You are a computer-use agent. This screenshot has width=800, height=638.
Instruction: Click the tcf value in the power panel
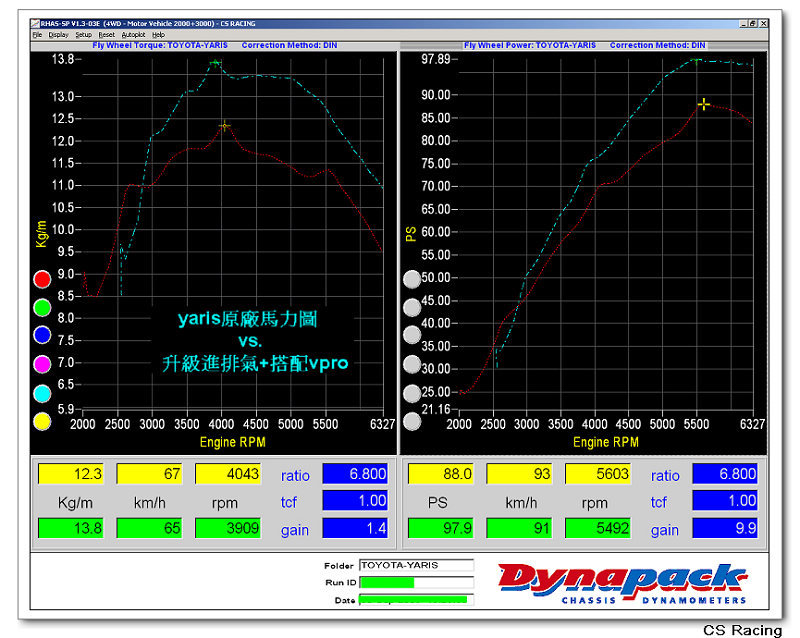(725, 500)
